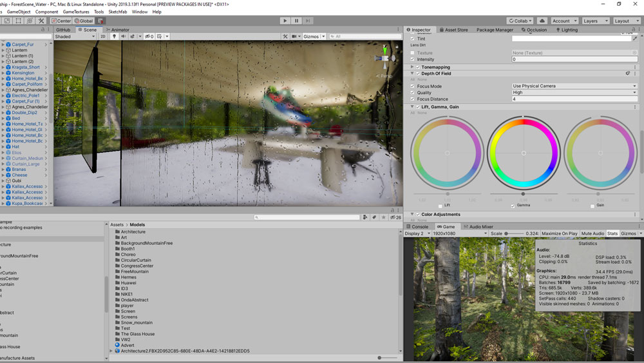Toggle scene audio speaker icon

pos(123,36)
